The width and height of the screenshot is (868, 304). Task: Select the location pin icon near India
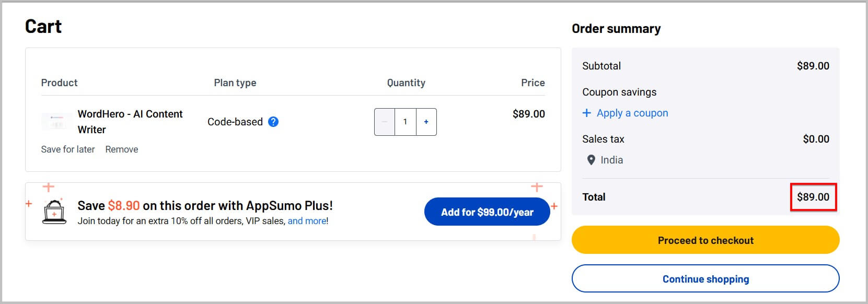(591, 160)
